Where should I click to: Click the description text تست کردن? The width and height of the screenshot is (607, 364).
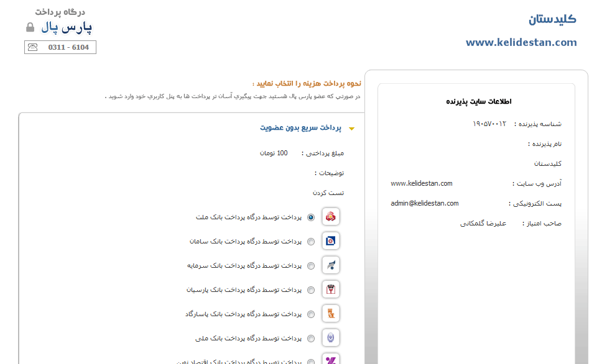328,193
